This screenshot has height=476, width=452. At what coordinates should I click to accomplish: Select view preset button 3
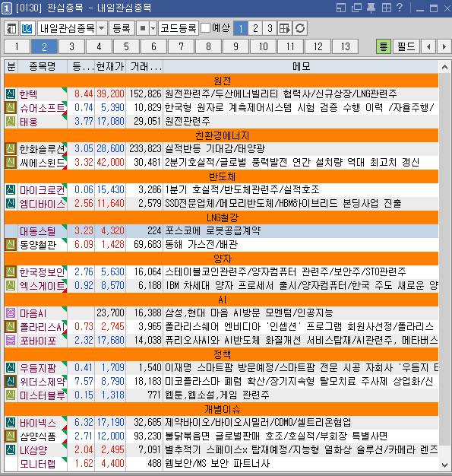point(270,29)
